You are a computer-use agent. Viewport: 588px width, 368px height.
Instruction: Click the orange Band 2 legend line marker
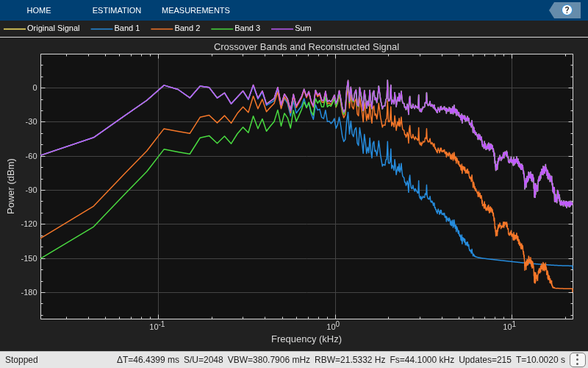pyautogui.click(x=162, y=29)
